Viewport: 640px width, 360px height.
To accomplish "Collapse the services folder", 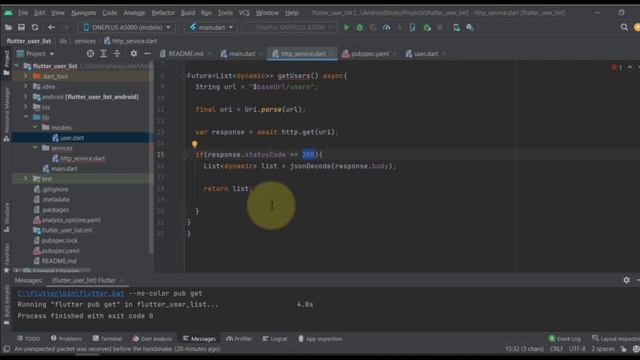I will [x=35, y=148].
